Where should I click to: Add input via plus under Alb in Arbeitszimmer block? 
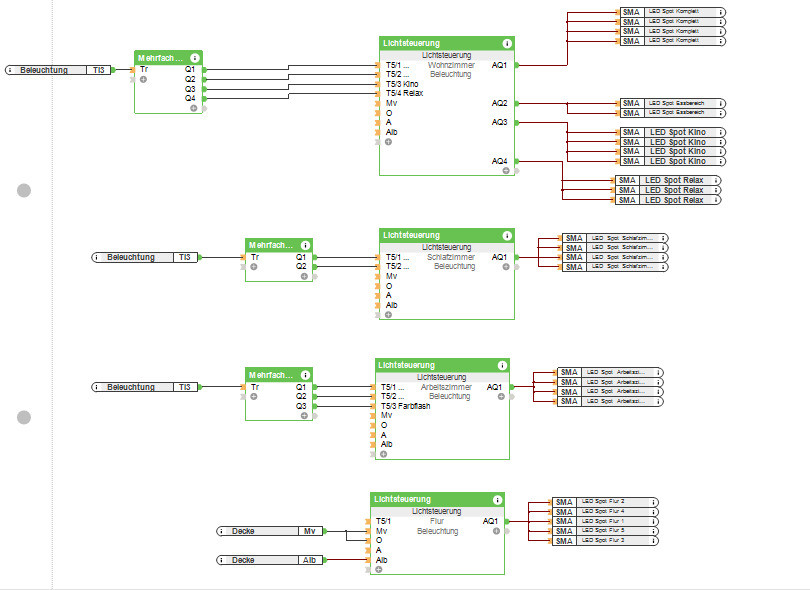383,454
